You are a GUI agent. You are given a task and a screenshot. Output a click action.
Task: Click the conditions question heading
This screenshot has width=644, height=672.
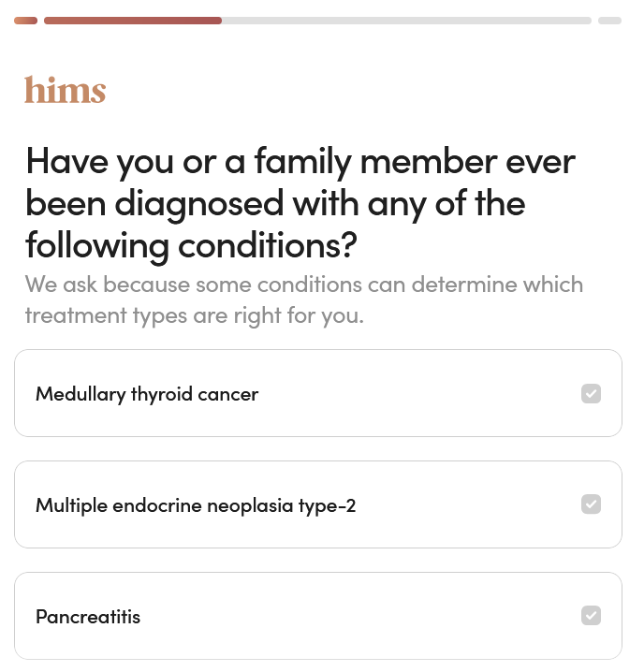(x=300, y=203)
